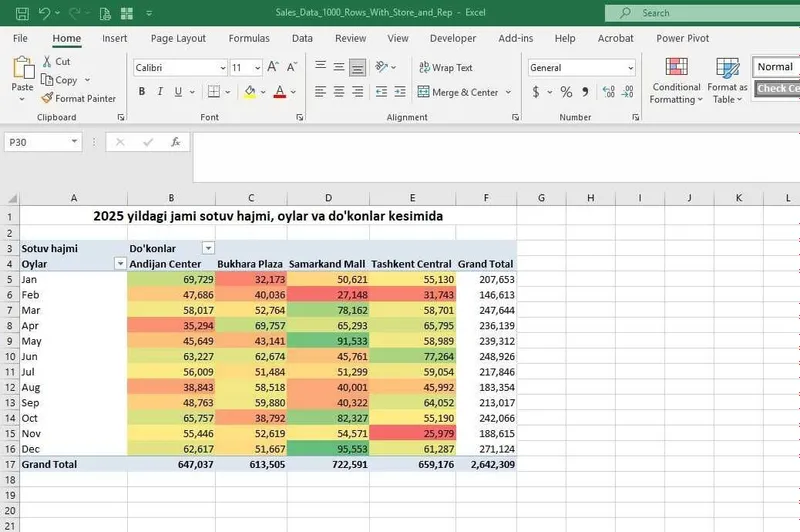Open Conditional Formatting menu
Screen dimensions: 800x532
click(676, 81)
